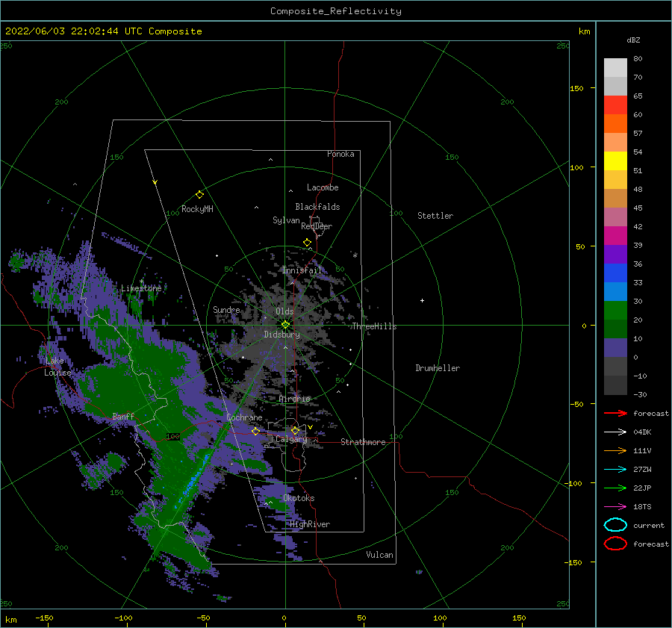Click the Blackfalds label

(x=317, y=207)
